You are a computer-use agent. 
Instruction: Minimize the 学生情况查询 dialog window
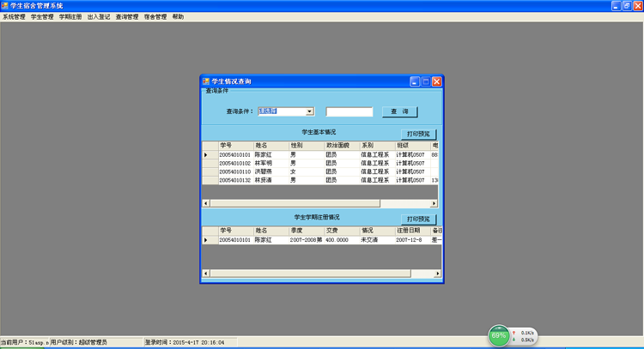pyautogui.click(x=414, y=81)
